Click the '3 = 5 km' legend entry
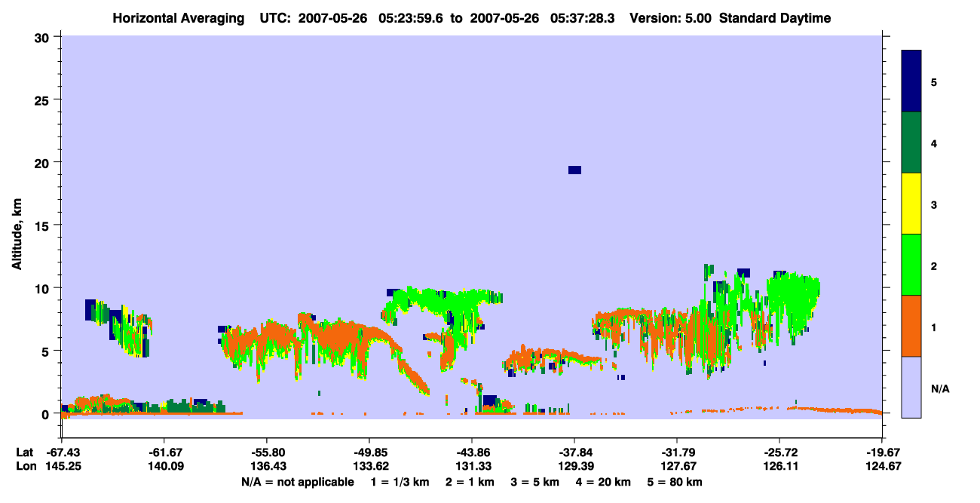Screen dimensions: 980x503 pos(534,482)
